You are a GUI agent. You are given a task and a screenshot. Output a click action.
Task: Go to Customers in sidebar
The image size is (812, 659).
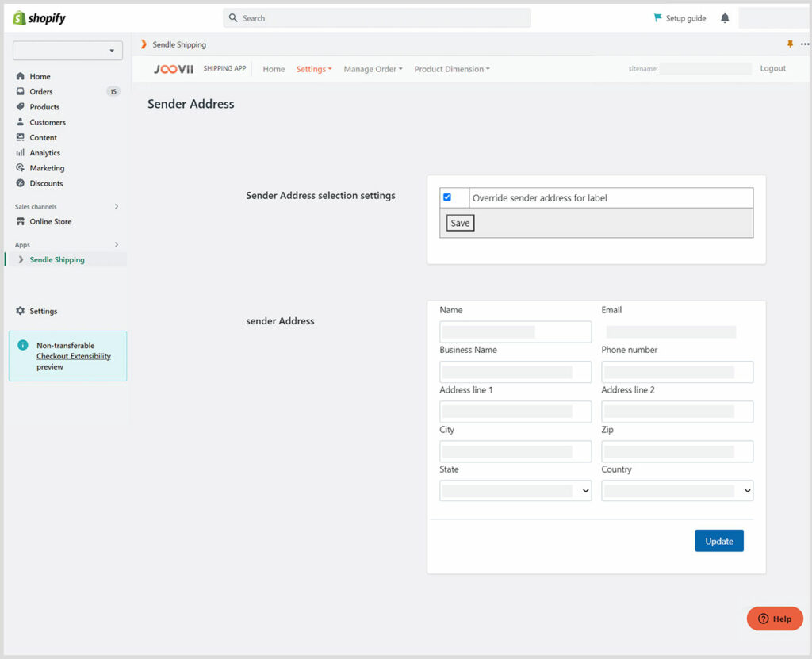(x=48, y=122)
